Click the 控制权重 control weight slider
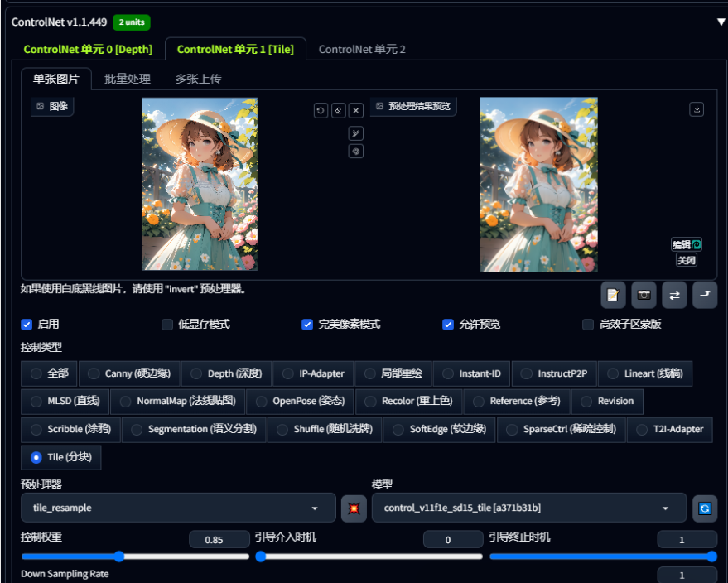This screenshot has width=728, height=583. coord(135,556)
